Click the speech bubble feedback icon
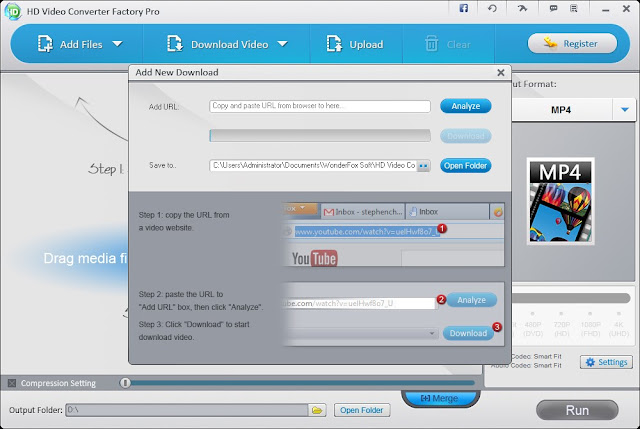Screen dimensions: 640x429 coord(553,8)
